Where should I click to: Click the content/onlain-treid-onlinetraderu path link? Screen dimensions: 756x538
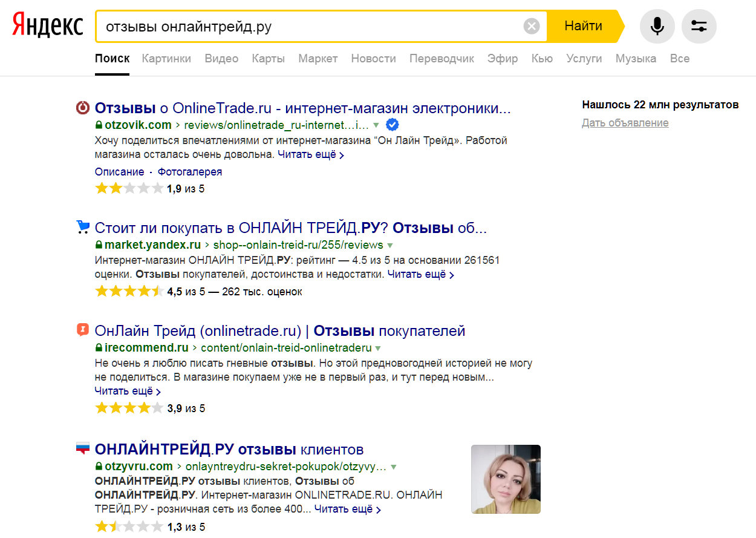click(286, 348)
